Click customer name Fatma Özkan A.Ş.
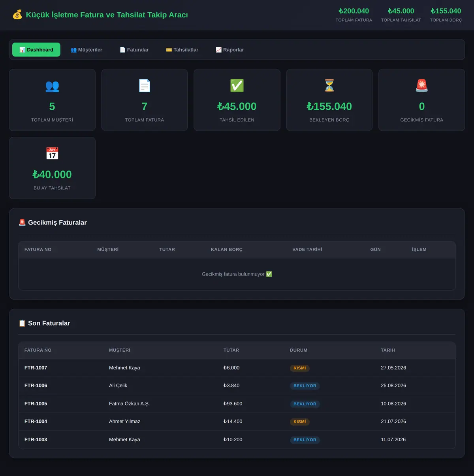The width and height of the screenshot is (474, 476). (x=129, y=404)
